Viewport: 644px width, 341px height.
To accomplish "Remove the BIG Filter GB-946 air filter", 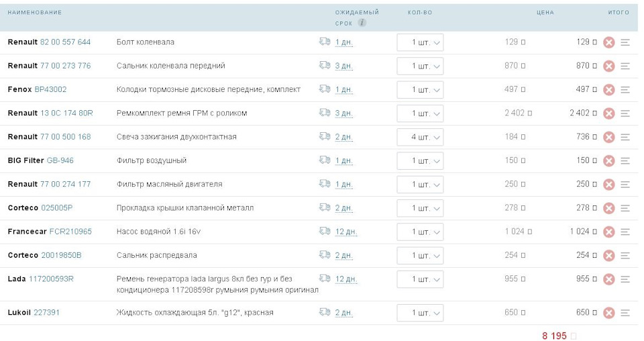I will click(608, 161).
